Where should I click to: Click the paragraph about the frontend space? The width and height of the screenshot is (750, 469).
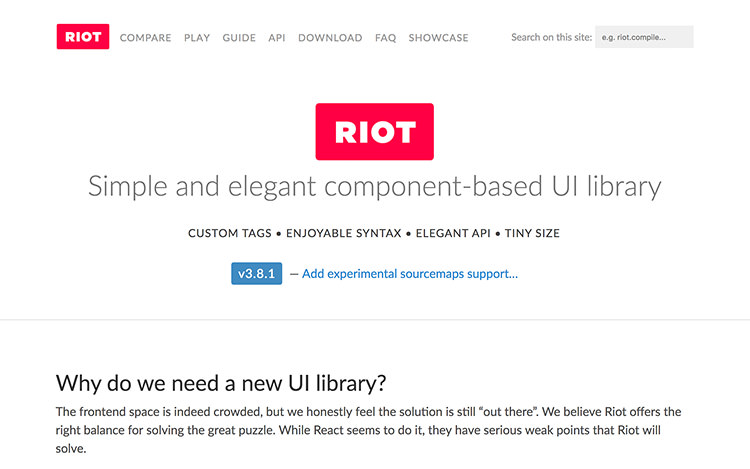click(368, 430)
